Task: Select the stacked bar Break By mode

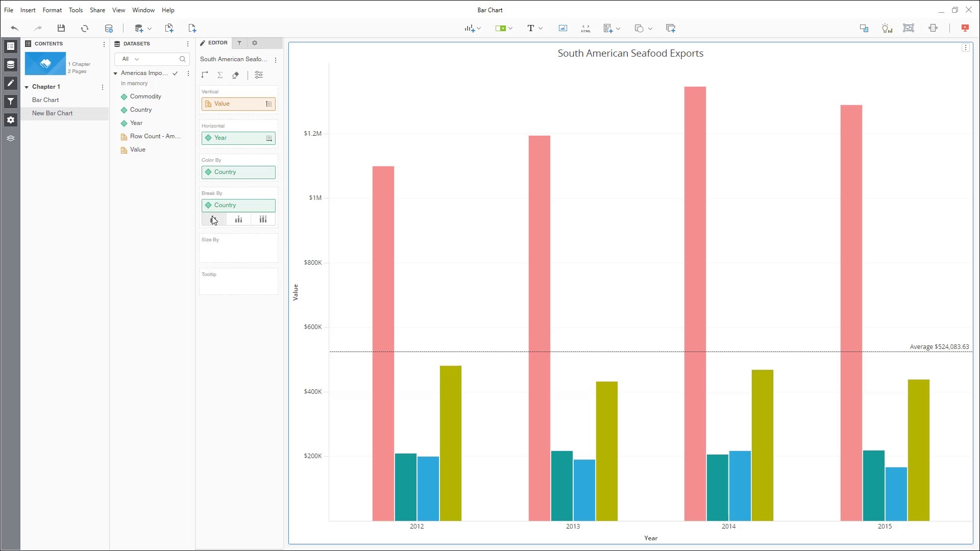Action: point(238,219)
